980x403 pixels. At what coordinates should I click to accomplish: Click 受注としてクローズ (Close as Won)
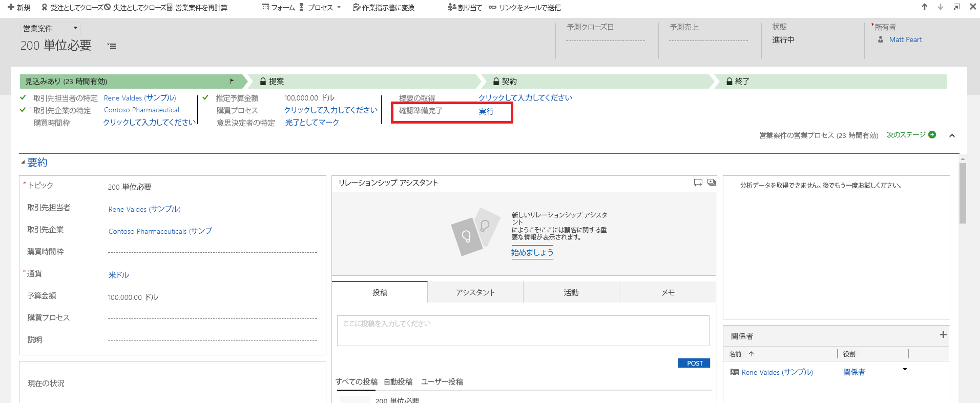(x=72, y=8)
